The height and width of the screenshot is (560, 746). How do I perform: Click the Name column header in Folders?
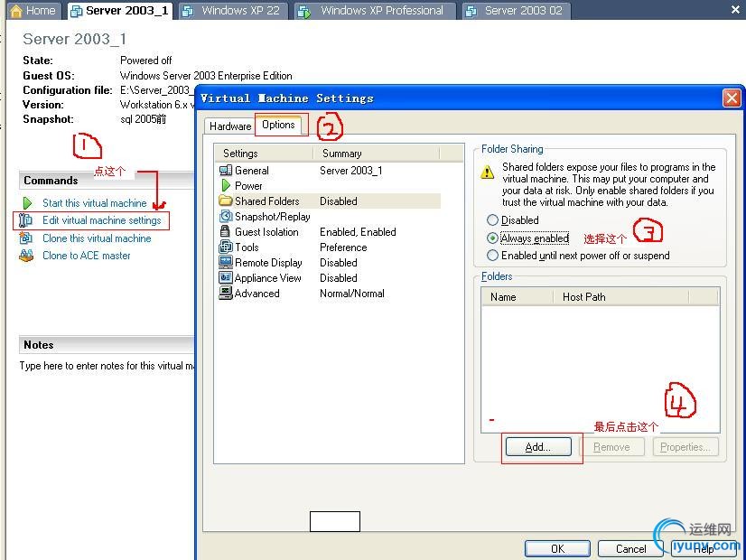point(518,297)
